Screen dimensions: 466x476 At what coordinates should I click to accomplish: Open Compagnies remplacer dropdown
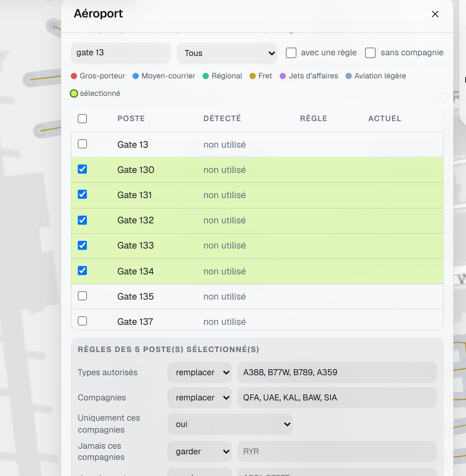coord(200,398)
